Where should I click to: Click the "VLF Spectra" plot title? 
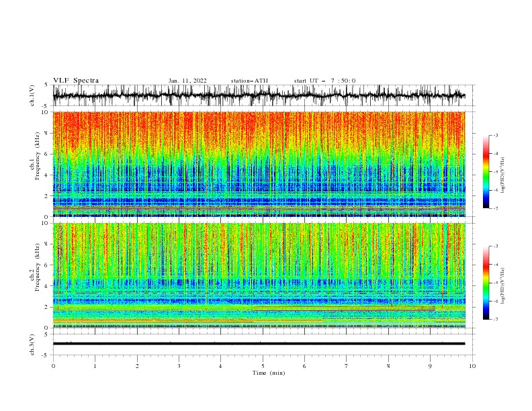click(x=76, y=81)
